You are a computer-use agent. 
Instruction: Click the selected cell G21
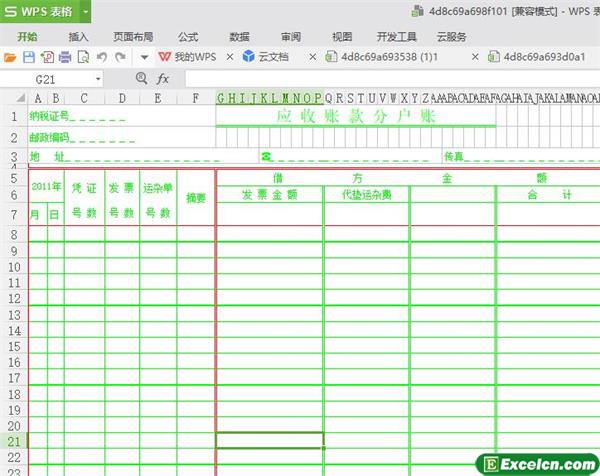270,440
